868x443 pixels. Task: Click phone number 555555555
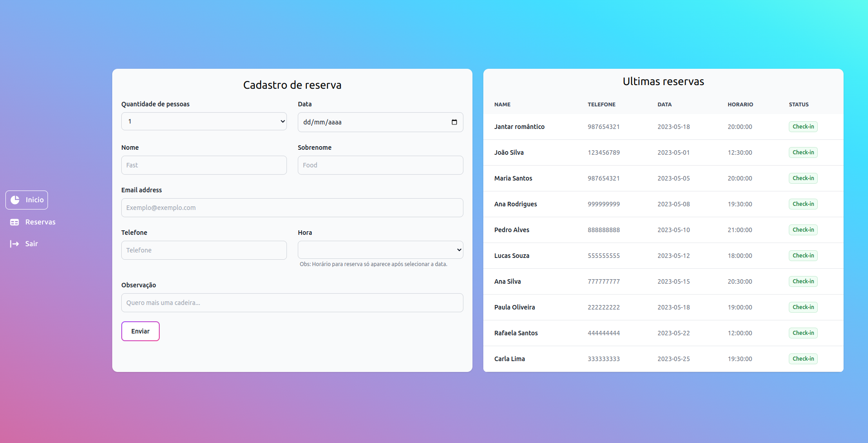click(604, 256)
